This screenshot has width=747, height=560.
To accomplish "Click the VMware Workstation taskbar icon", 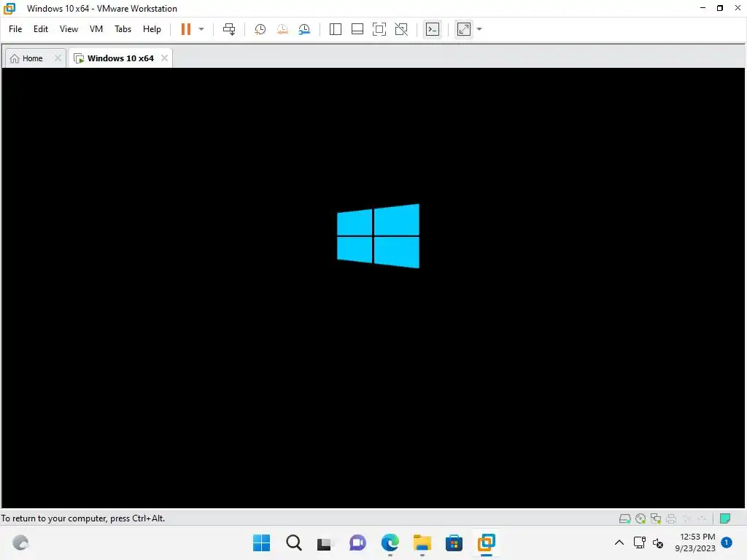I will point(487,542).
